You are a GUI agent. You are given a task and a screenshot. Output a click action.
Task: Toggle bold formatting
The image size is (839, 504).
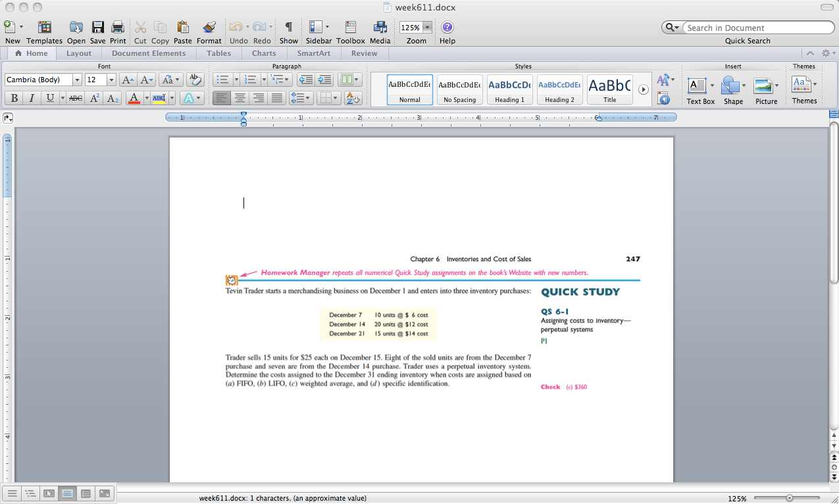[14, 98]
